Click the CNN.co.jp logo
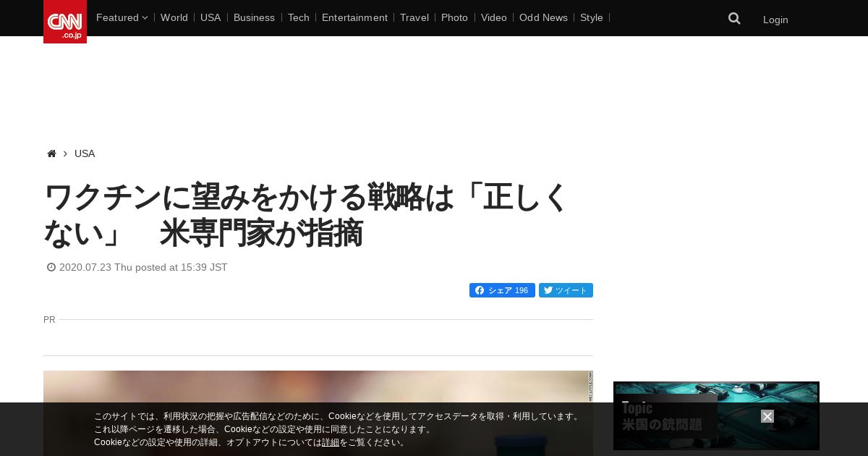 [65, 22]
